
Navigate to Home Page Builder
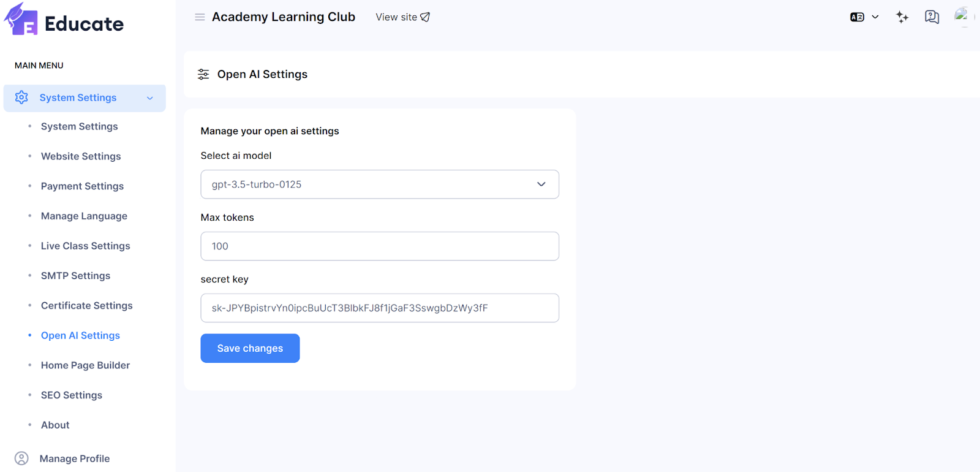[x=85, y=365]
